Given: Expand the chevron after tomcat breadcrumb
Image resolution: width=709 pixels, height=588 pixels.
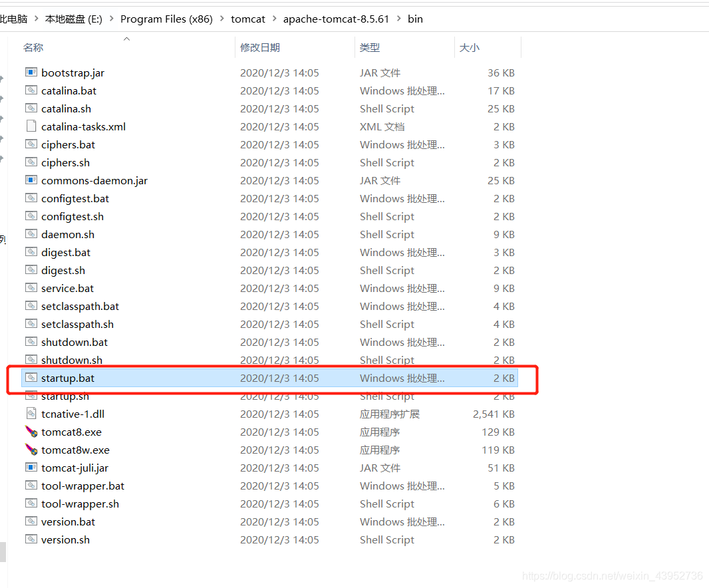Looking at the screenshot, I should [275, 19].
